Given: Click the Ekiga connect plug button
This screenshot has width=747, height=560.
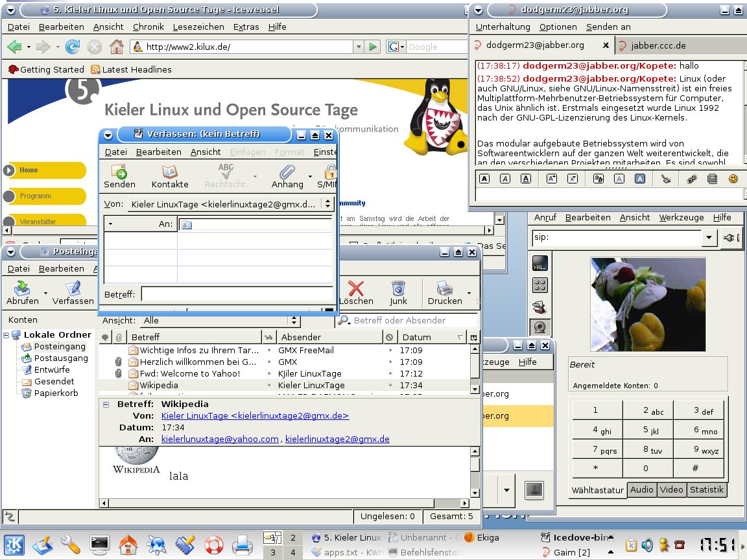Looking at the screenshot, I should click(730, 238).
